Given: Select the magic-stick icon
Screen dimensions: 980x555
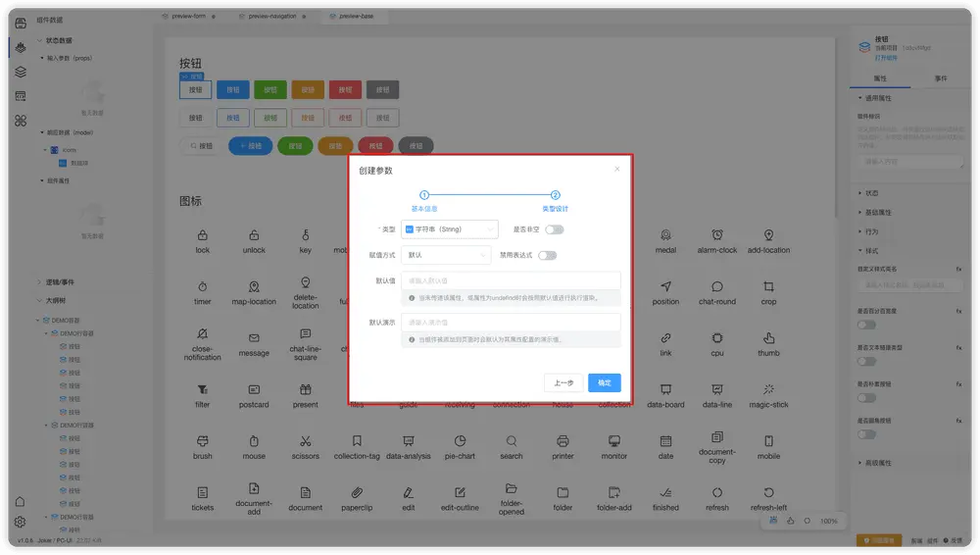Looking at the screenshot, I should [x=768, y=390].
